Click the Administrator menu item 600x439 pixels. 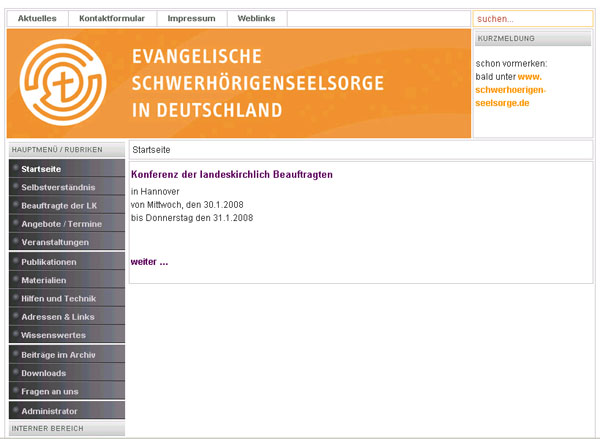49,411
